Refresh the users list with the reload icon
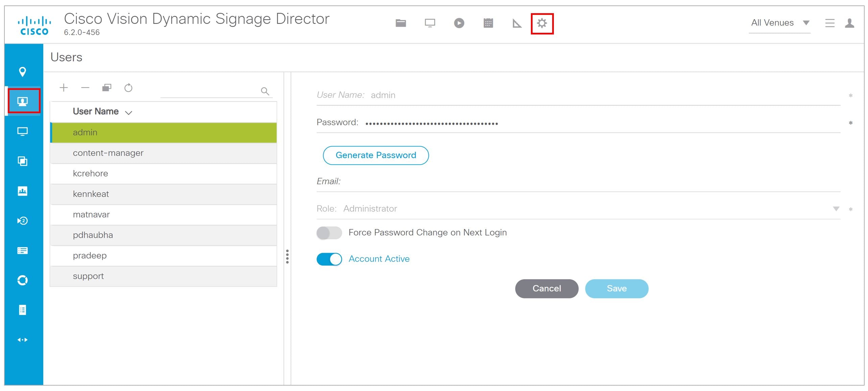The image size is (868, 391). pyautogui.click(x=128, y=88)
